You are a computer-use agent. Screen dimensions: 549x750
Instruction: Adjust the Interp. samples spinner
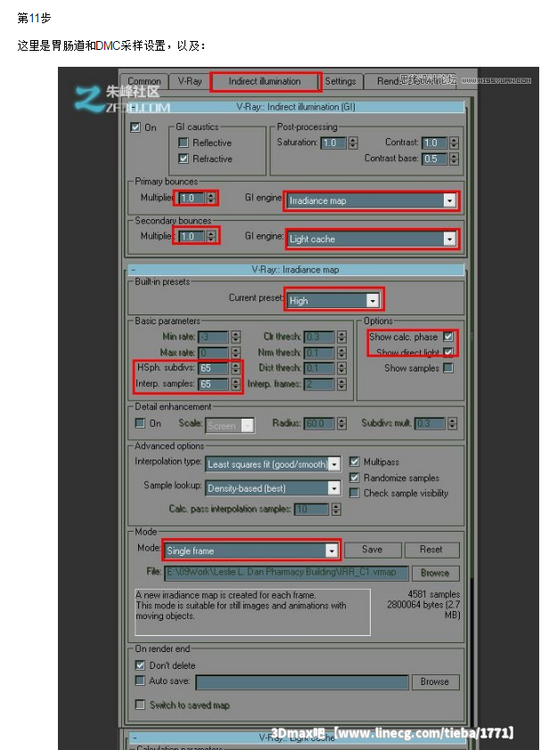(236, 384)
